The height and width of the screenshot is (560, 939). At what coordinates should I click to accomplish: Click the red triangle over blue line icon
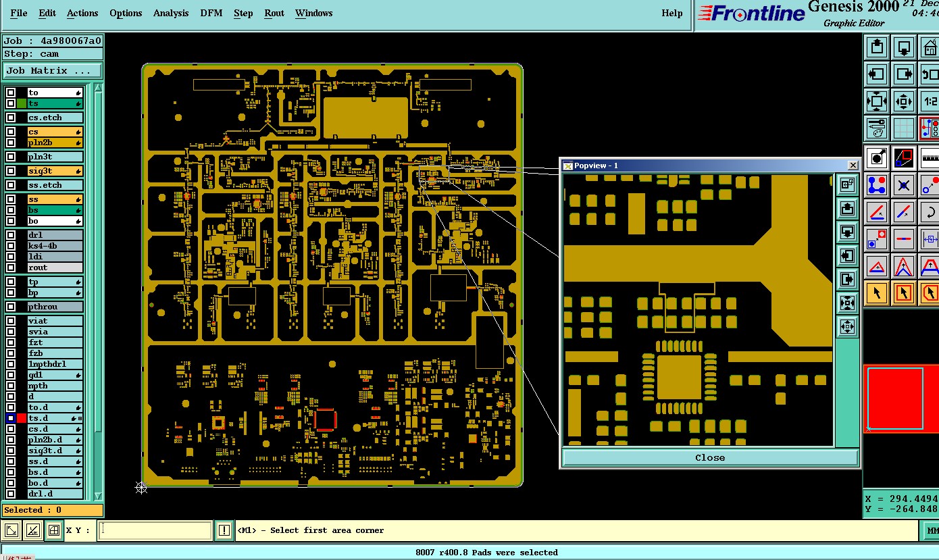tap(877, 266)
